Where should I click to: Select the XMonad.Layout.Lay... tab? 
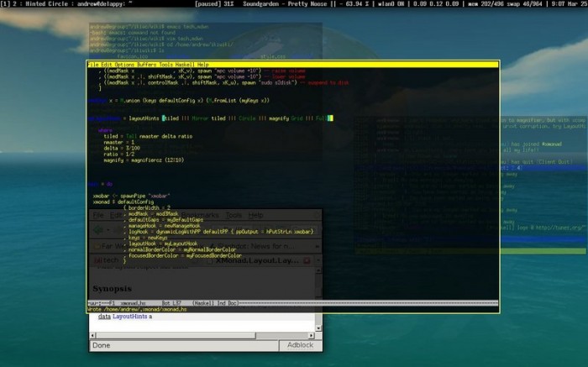click(x=257, y=260)
